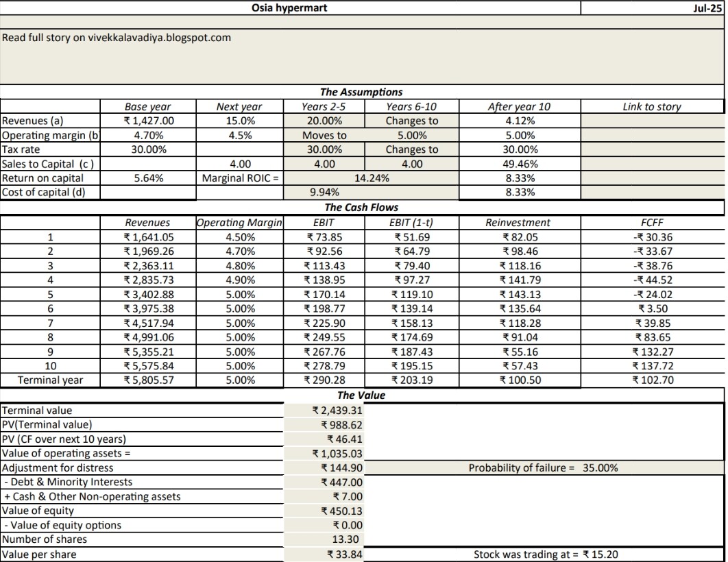728x562 pixels.
Task: Click terminal year FCFF ₹ 102.70
Action: [653, 380]
